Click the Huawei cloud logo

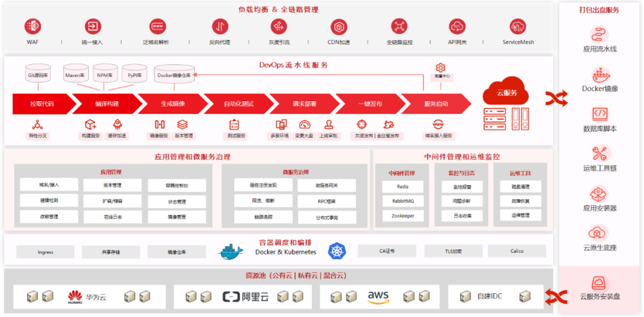75,297
